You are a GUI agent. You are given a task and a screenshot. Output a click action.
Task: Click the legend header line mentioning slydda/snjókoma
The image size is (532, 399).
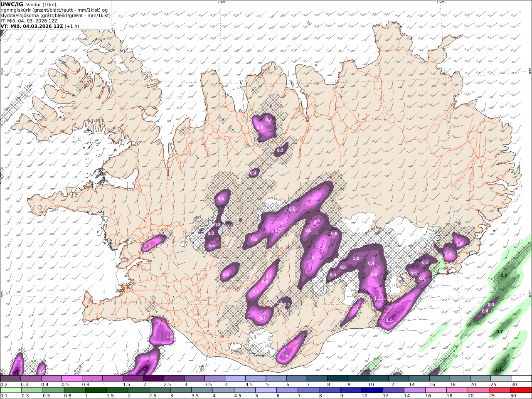pyautogui.click(x=55, y=15)
